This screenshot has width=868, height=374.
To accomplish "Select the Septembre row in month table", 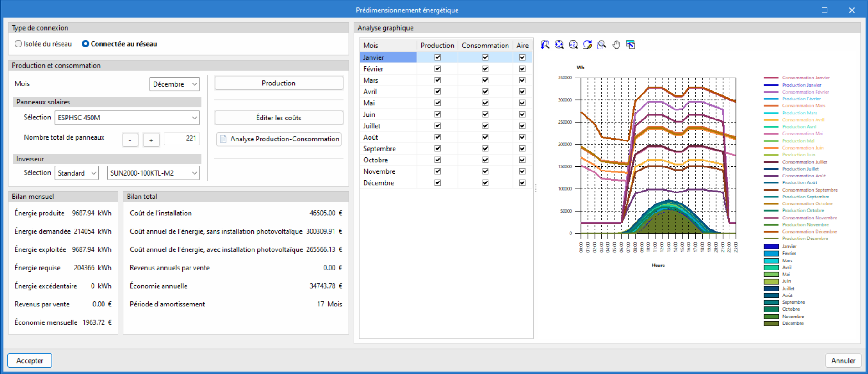I will tap(380, 149).
